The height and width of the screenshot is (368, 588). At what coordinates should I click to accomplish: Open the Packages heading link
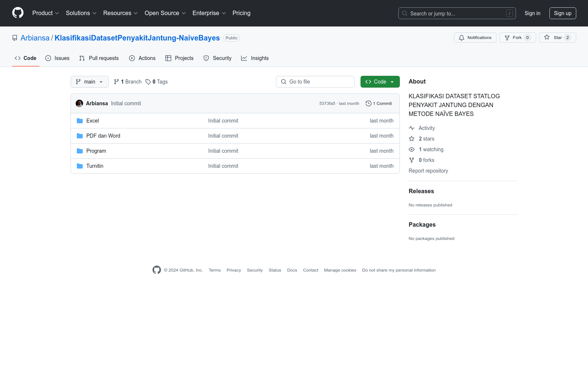(x=422, y=224)
